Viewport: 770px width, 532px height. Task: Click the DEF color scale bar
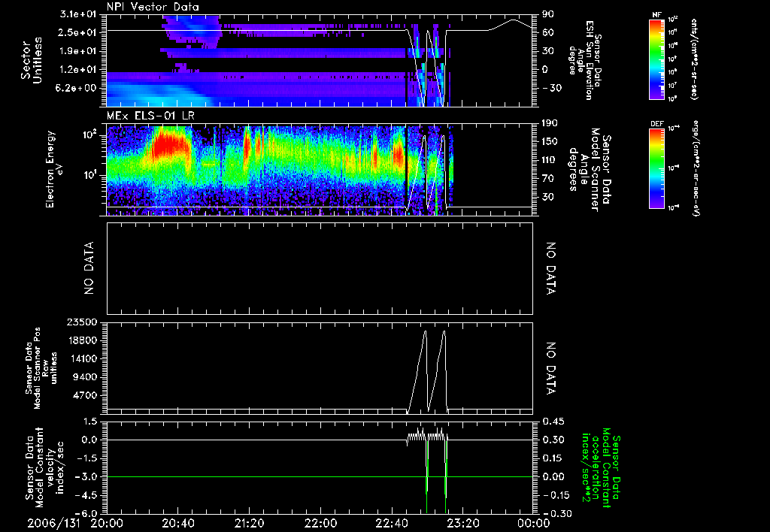(x=656, y=168)
